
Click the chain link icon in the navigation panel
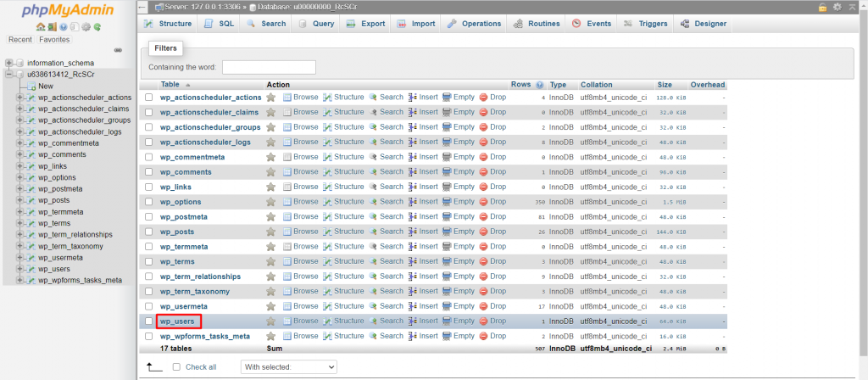pos(118,50)
